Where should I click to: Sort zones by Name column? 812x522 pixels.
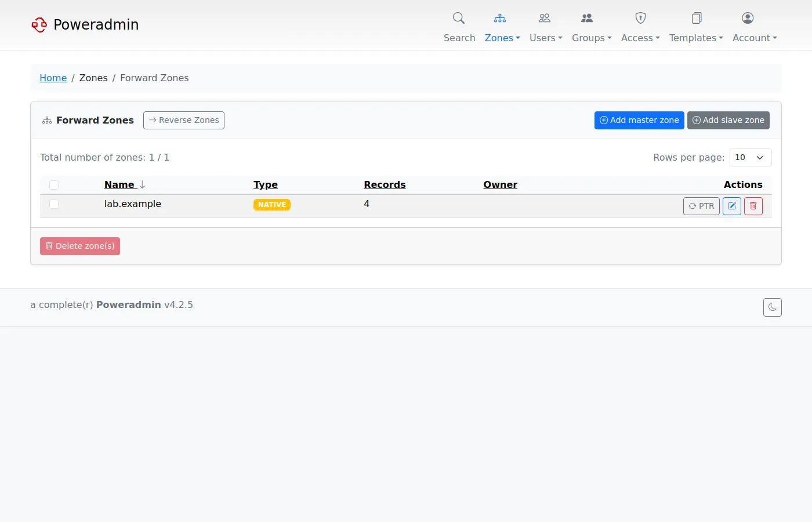point(119,184)
